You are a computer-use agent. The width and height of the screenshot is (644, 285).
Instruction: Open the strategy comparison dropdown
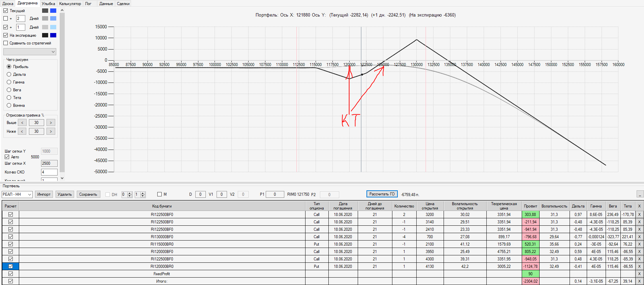click(x=30, y=52)
